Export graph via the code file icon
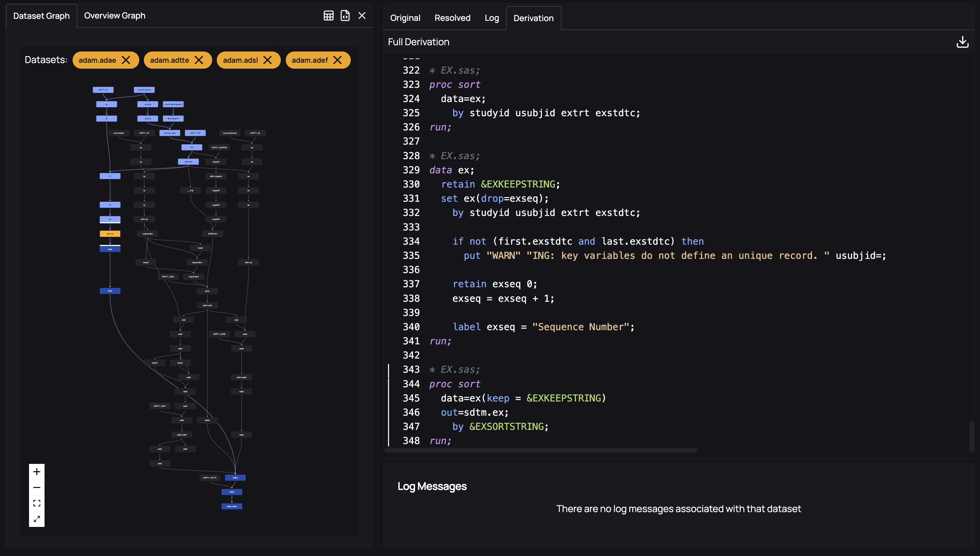 pyautogui.click(x=345, y=16)
